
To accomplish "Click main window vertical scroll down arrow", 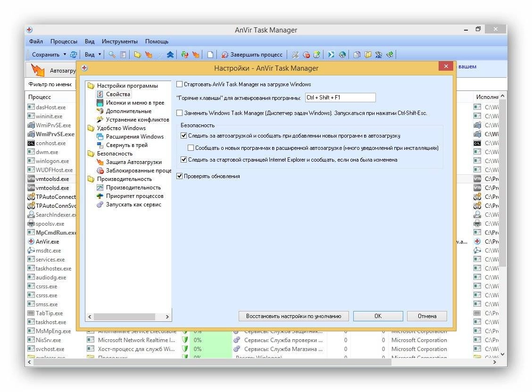I will point(502,354).
